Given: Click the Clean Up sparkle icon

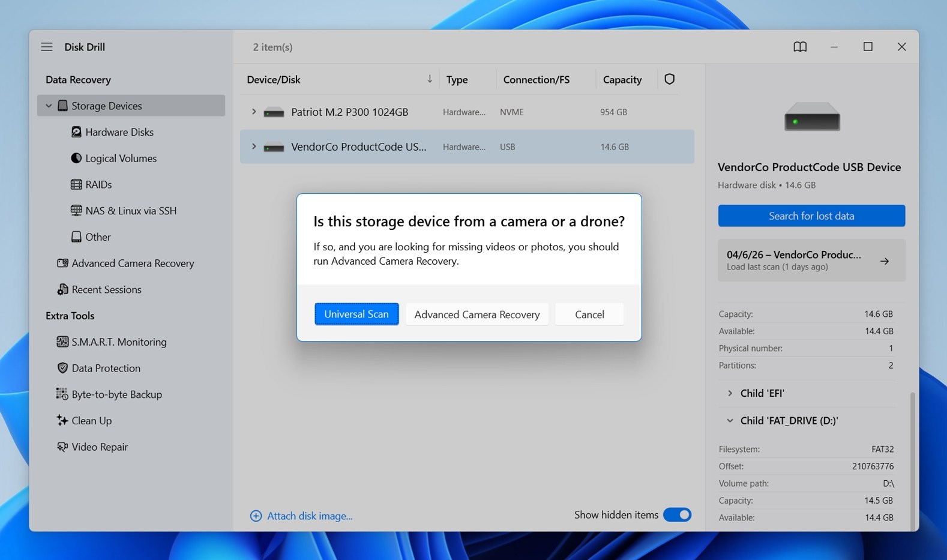Looking at the screenshot, I should [62, 421].
